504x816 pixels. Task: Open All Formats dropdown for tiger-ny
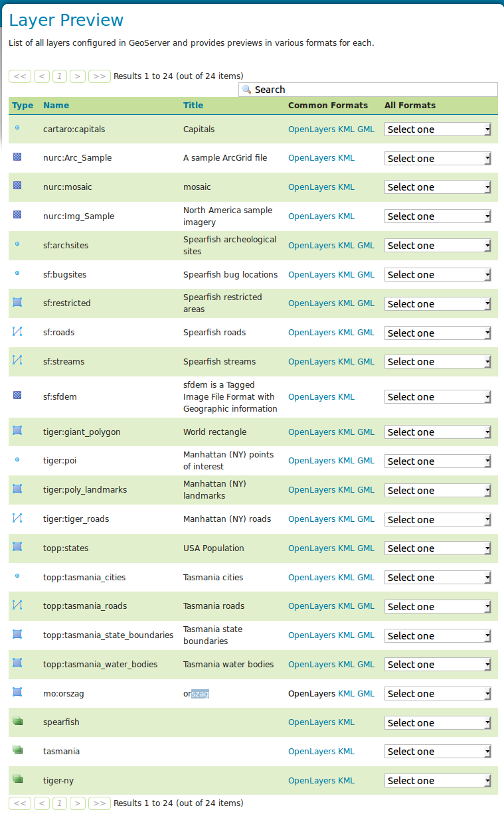[438, 781]
